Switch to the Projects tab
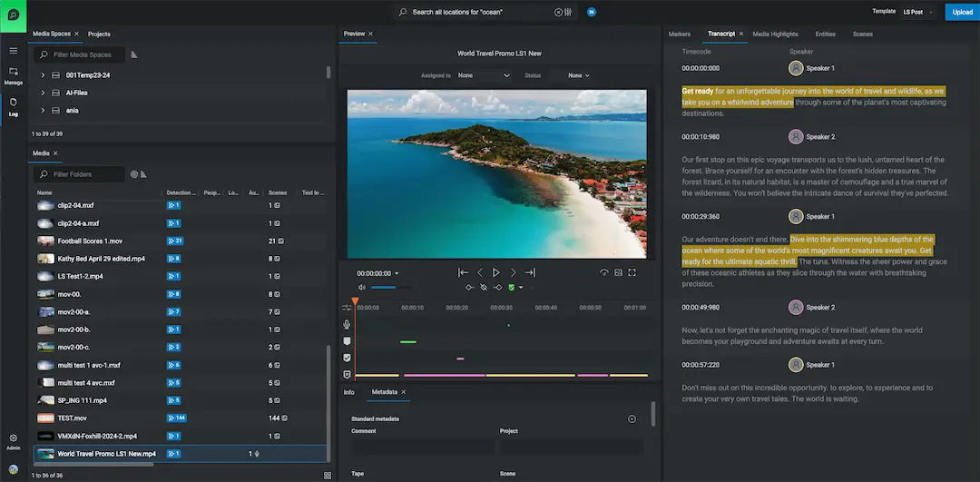The height and width of the screenshot is (482, 980). click(99, 34)
